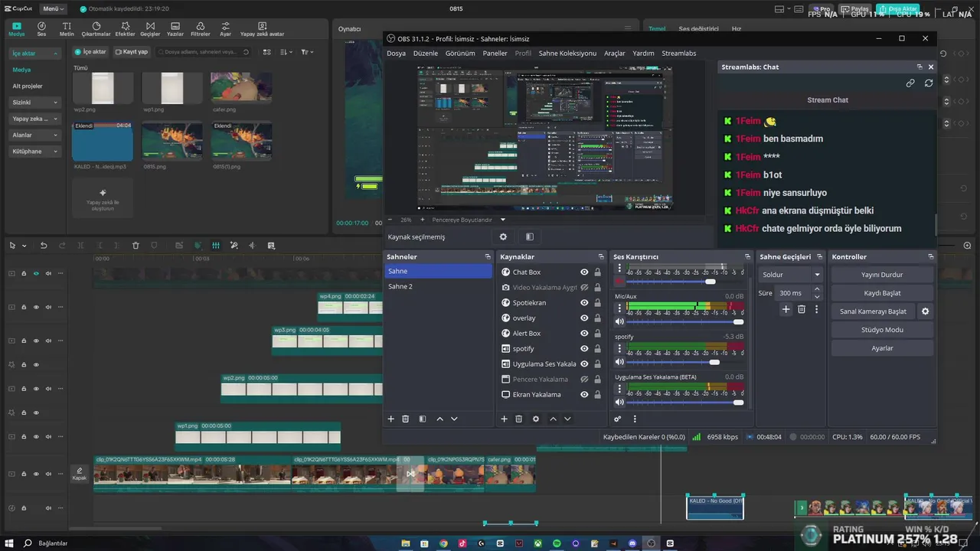980x551 pixels.
Task: Open the Görünüm menu in OBS
Action: (460, 54)
